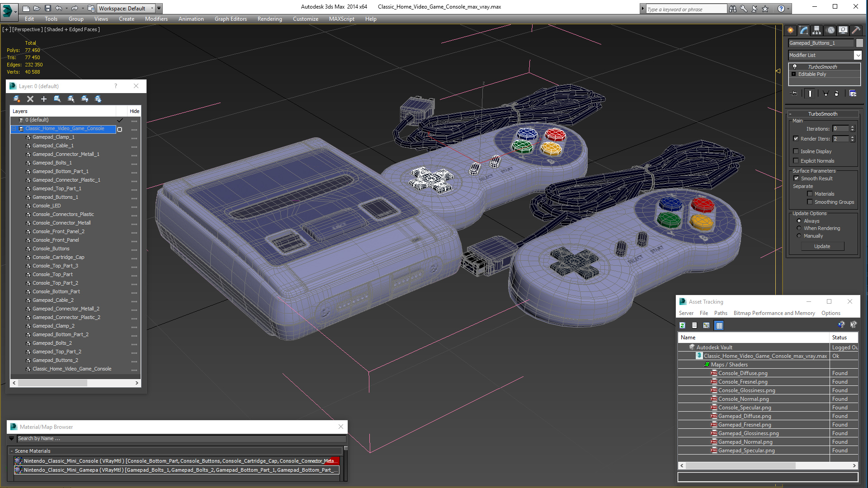This screenshot has height=488, width=868.
Task: Click Configure Modifier Sets icon
Action: click(853, 94)
